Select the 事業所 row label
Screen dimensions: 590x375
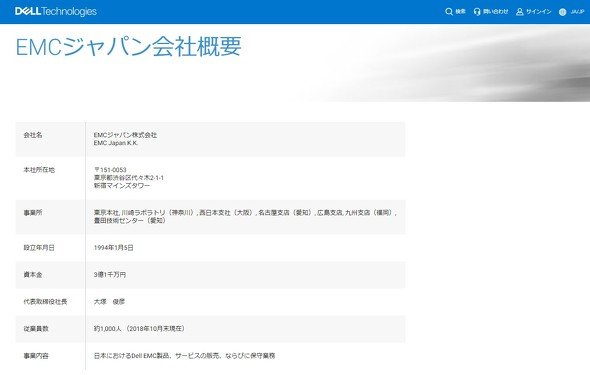[x=33, y=213]
